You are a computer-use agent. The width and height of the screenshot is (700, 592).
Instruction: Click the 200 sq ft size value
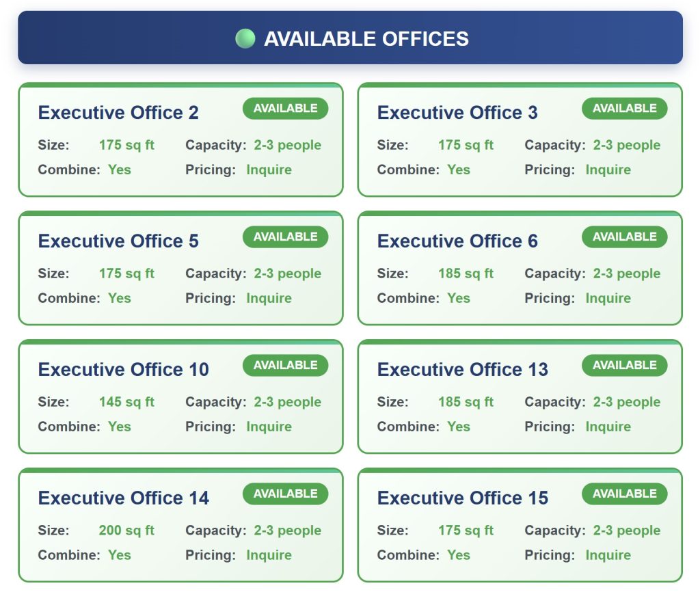pos(126,530)
